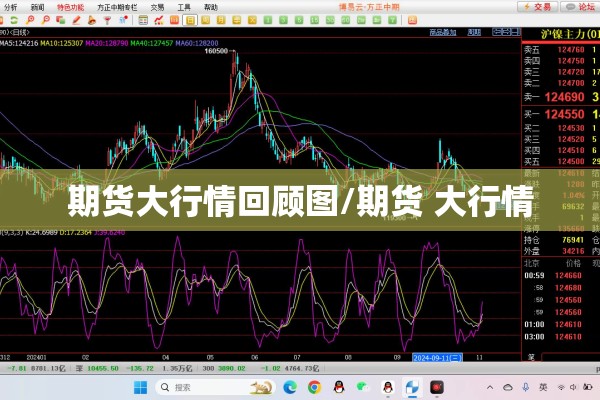Image resolution: width=600 pixels, height=400 pixels.
Task: Click the 03:00 tick row price 124610
Action: (568, 337)
